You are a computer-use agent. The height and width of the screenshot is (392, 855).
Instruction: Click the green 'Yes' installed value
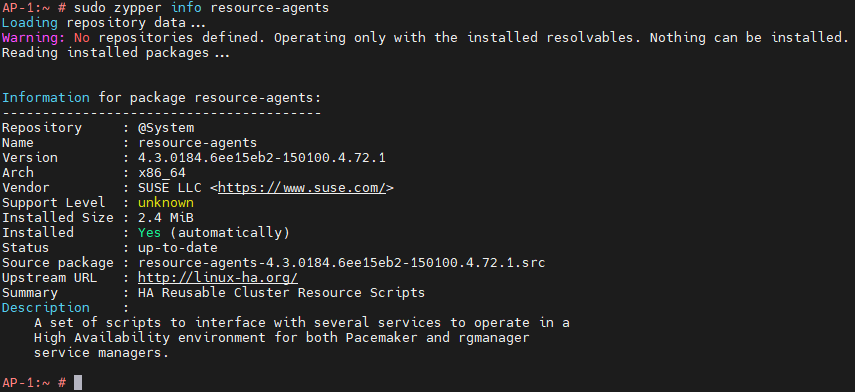[x=149, y=233]
